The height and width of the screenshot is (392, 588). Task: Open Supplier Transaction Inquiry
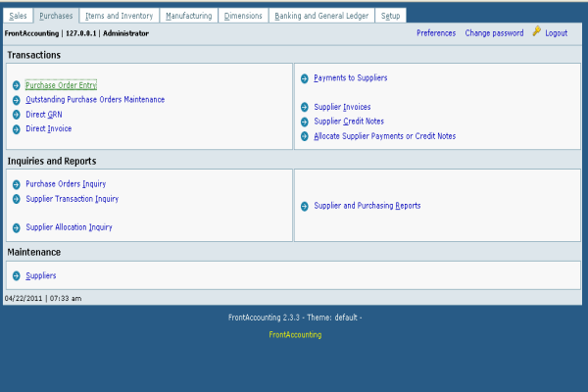pyautogui.click(x=72, y=198)
